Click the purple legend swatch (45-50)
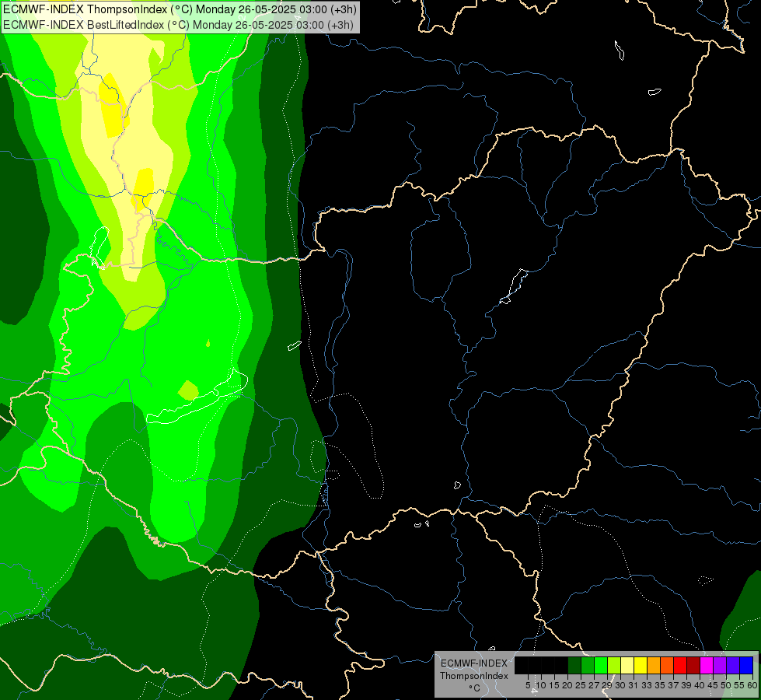The image size is (761, 700). tap(720, 666)
